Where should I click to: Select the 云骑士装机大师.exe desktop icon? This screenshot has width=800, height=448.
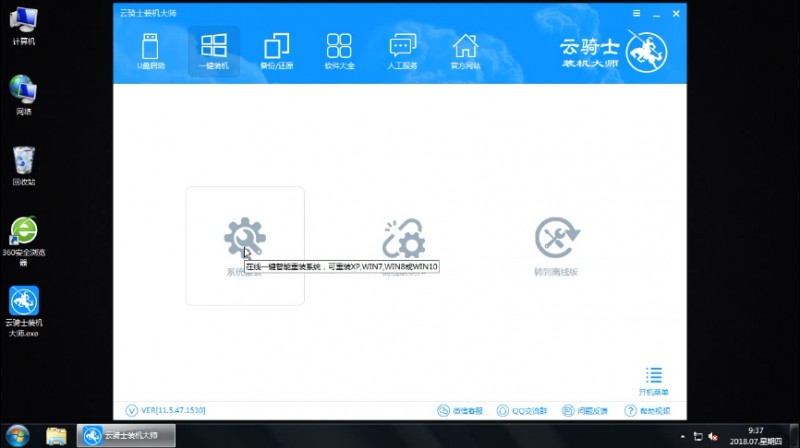pos(23,311)
